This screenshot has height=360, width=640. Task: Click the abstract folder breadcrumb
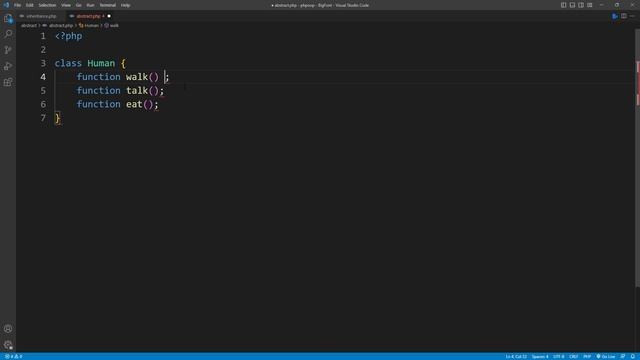click(29, 25)
